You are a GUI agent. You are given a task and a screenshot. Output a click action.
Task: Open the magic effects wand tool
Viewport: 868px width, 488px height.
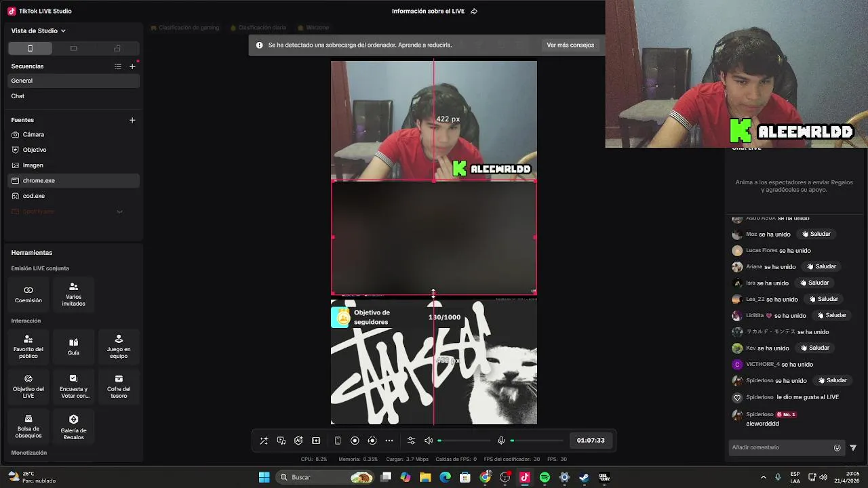tap(264, 441)
